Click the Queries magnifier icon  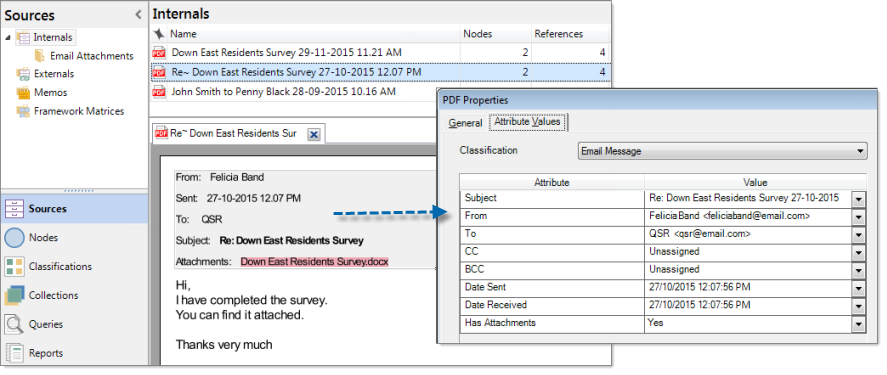pos(14,325)
